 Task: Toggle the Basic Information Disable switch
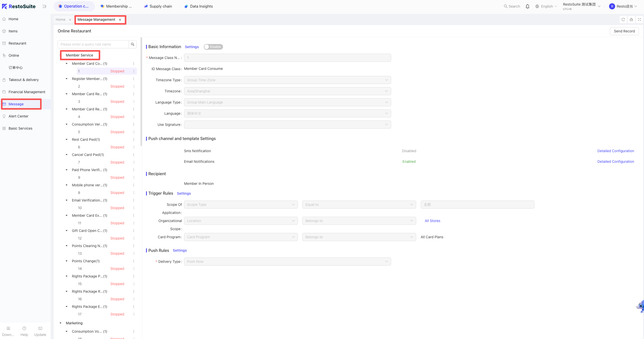point(213,47)
